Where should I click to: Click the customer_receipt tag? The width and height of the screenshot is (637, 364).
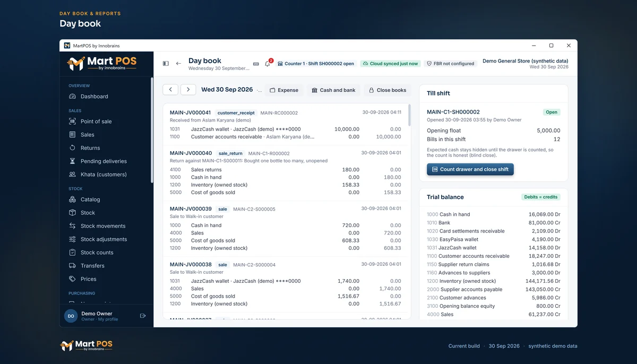tap(236, 113)
